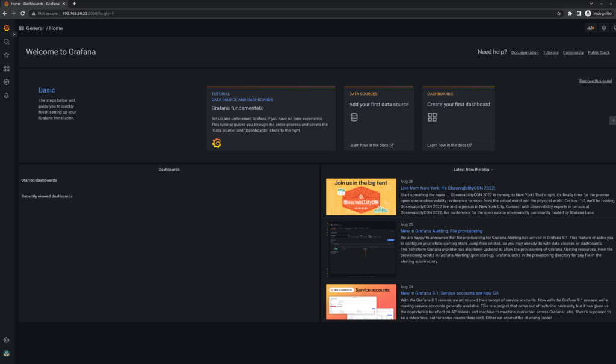Open the Dashboards grid icon
The height and width of the screenshot is (364, 616).
pos(6,68)
